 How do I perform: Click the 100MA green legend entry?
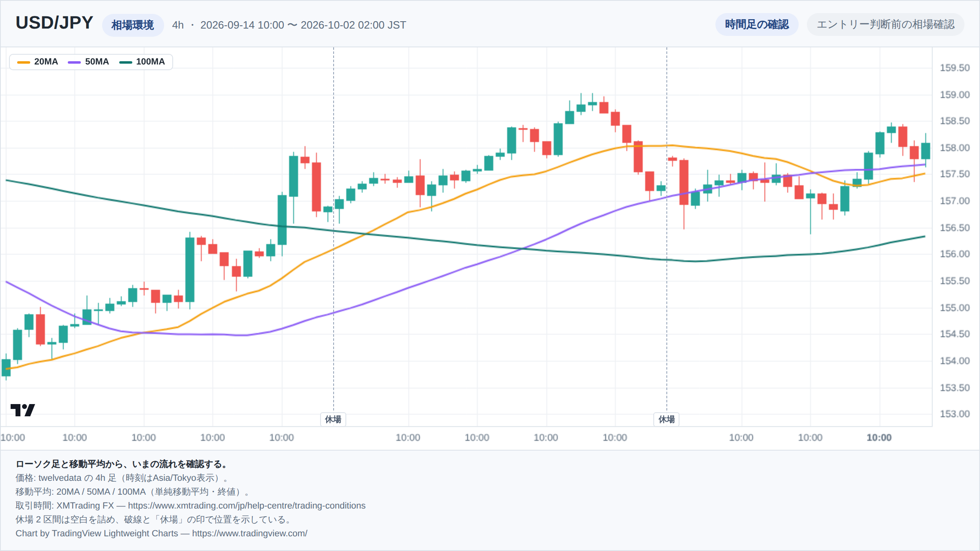(x=142, y=62)
